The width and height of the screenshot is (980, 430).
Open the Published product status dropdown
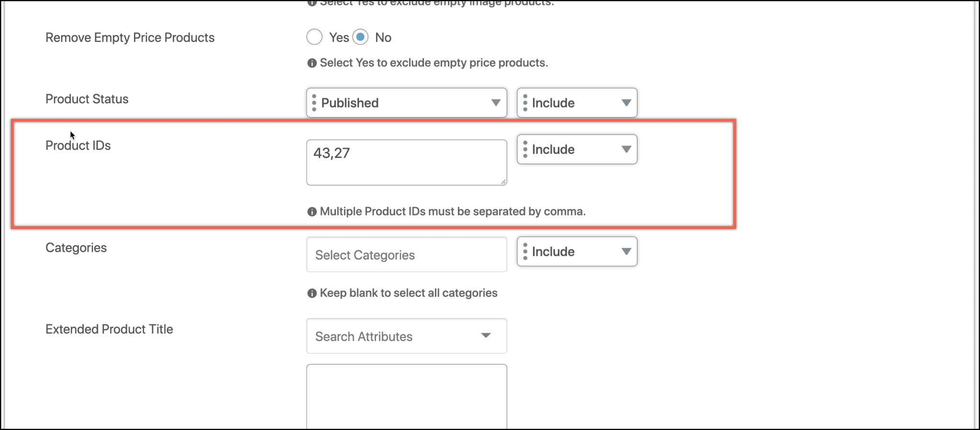tap(406, 102)
